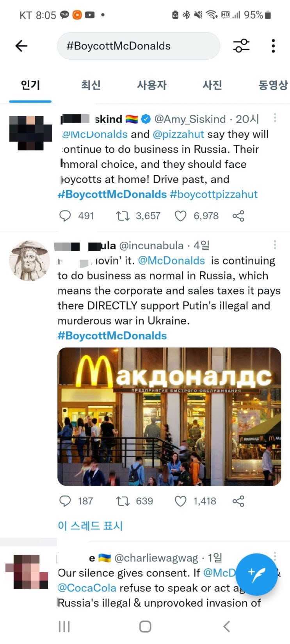Share the incunabula tweet

tap(238, 501)
